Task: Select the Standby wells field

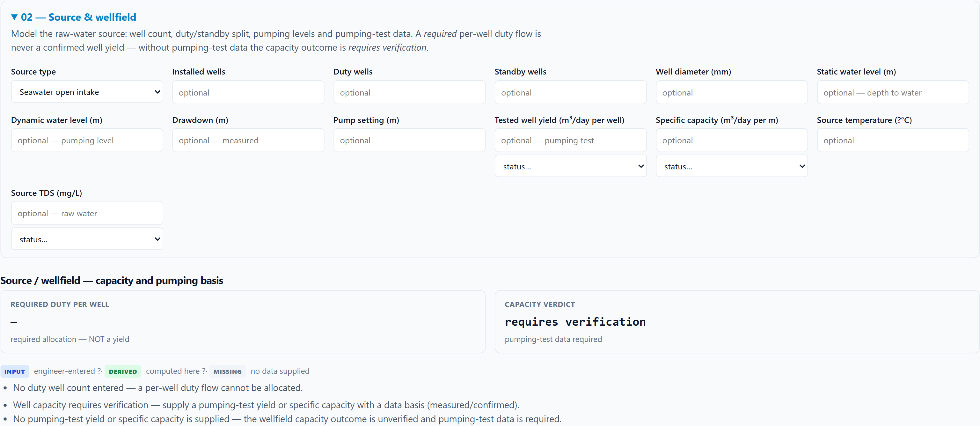Action: click(x=570, y=92)
